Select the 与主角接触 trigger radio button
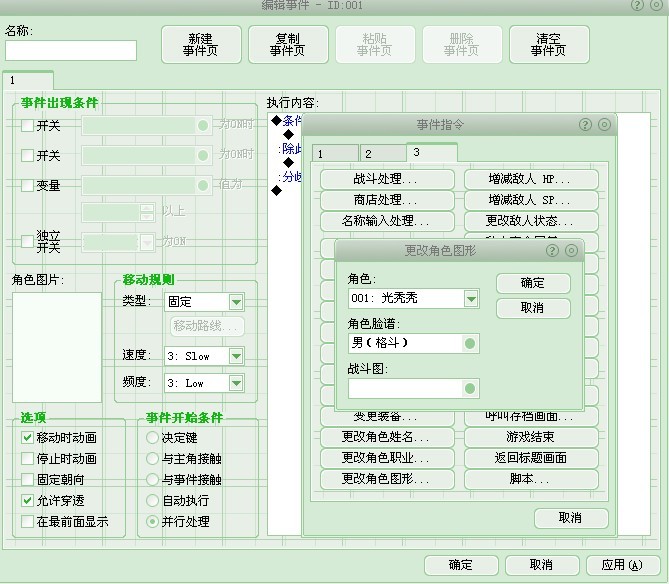This screenshot has width=669, height=584. 152,459
